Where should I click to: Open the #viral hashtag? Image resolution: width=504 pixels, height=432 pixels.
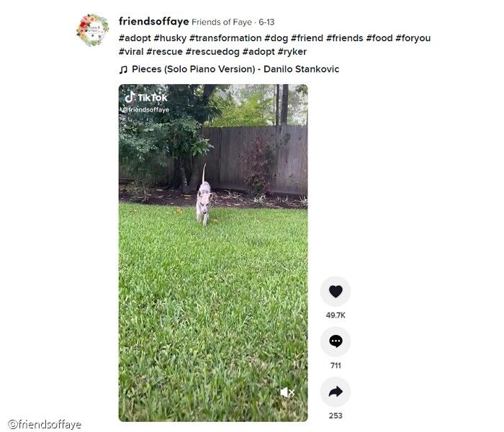131,52
